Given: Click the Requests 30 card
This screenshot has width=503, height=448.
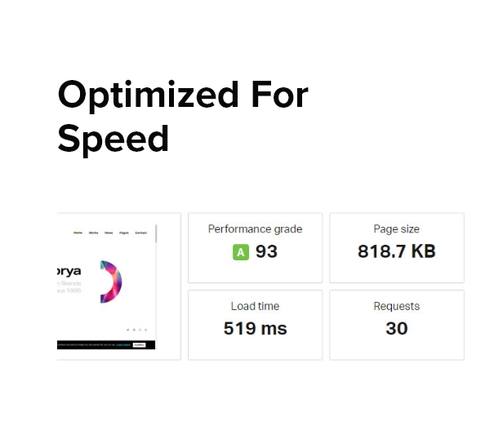Looking at the screenshot, I should coord(397,325).
